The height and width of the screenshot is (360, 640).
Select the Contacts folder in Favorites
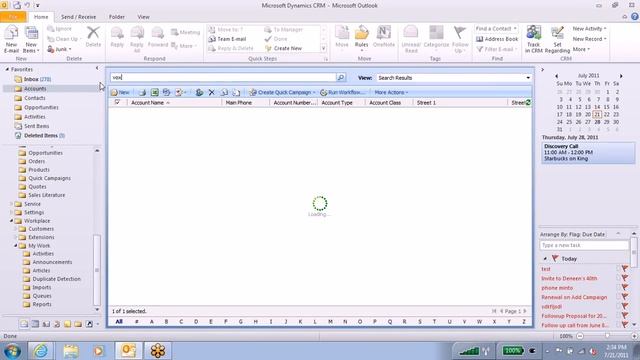point(34,98)
